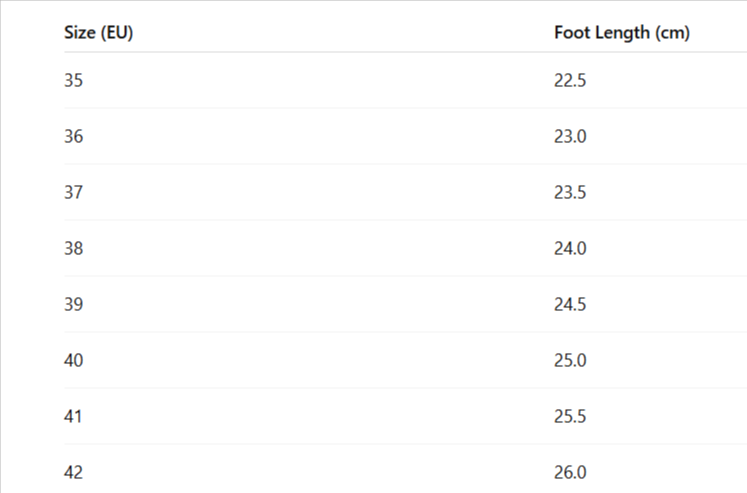This screenshot has height=493, width=747.
Task: Select the size 41 cell
Action: point(74,416)
